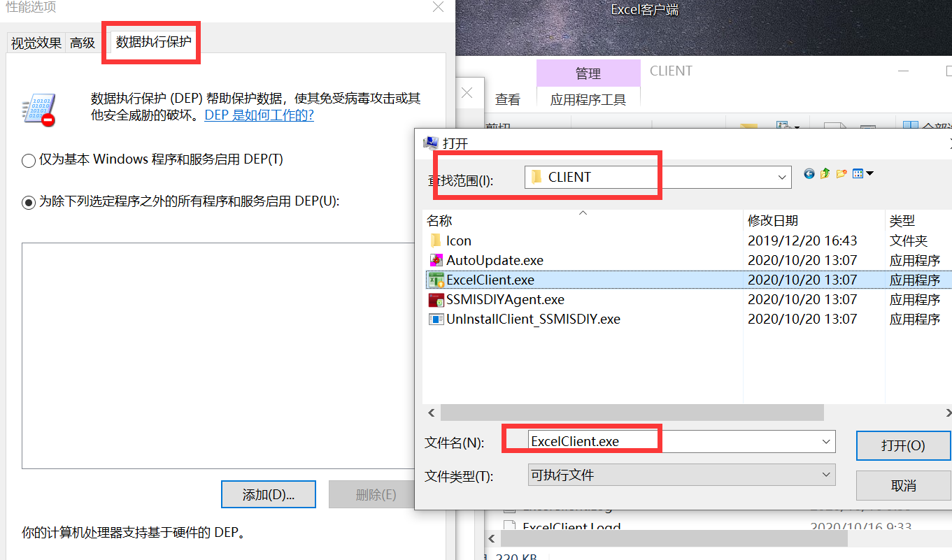Go back using the blue arrow icon
952x560 pixels.
coord(809,173)
